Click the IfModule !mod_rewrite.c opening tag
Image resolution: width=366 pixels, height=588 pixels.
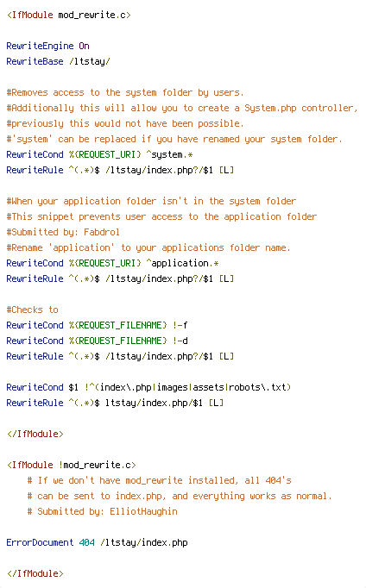pyautogui.click(x=72, y=465)
